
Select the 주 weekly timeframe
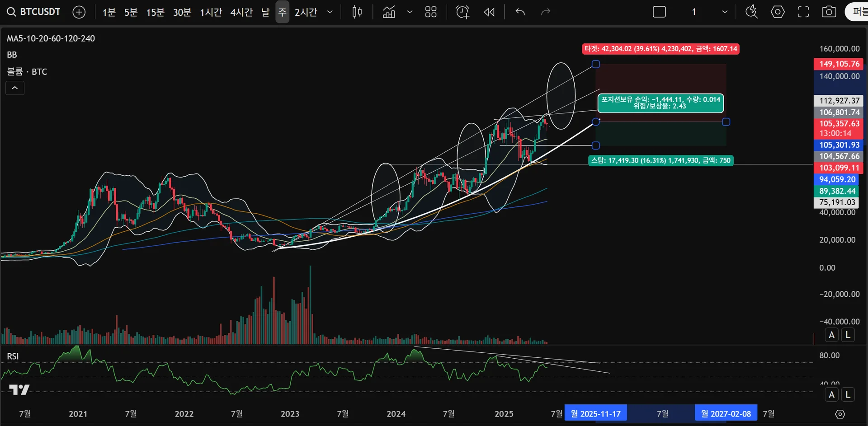(283, 12)
